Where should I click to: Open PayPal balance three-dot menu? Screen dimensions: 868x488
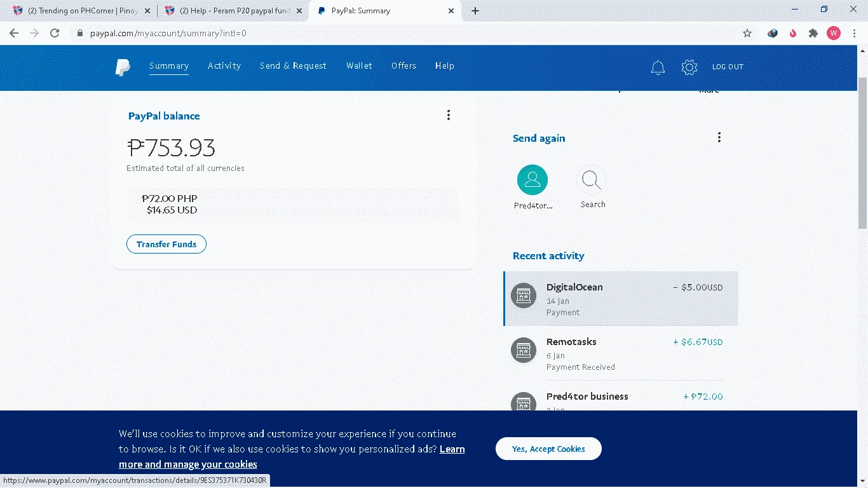tap(449, 115)
